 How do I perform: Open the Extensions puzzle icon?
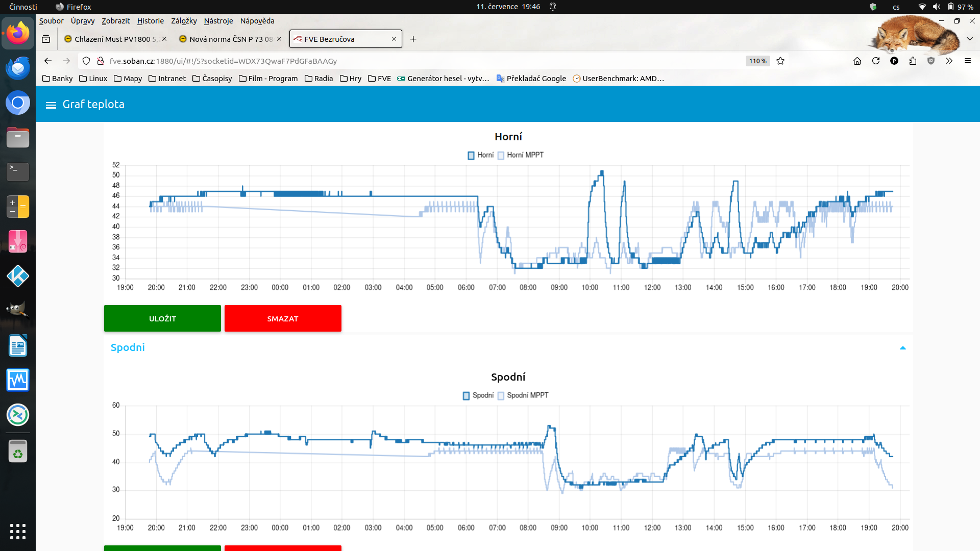tap(913, 61)
